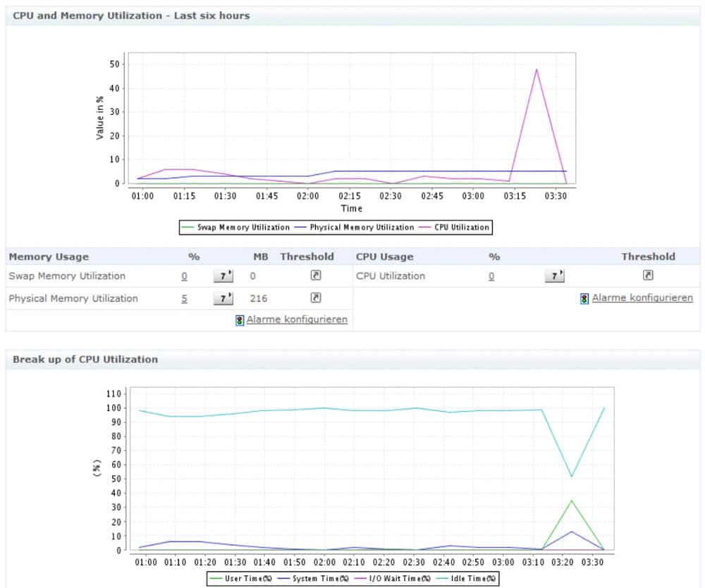
Task: Edit threshold for Physical Memory Utilization
Action: (316, 297)
